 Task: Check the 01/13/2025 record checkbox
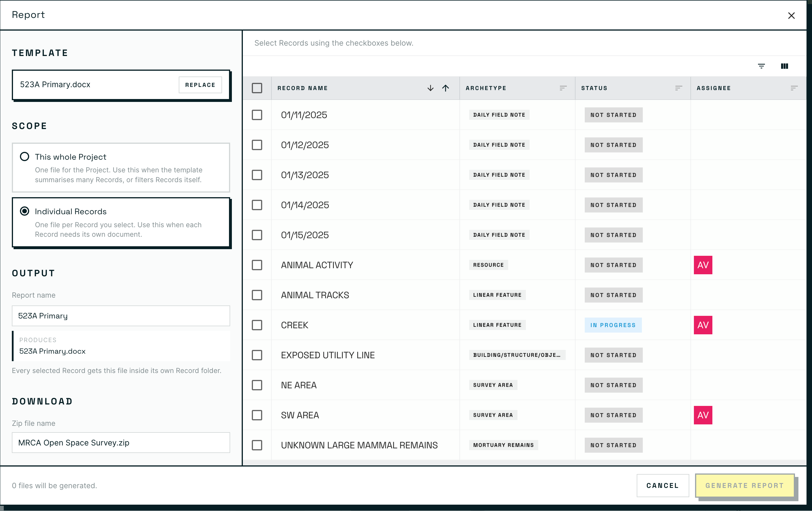coord(257,175)
